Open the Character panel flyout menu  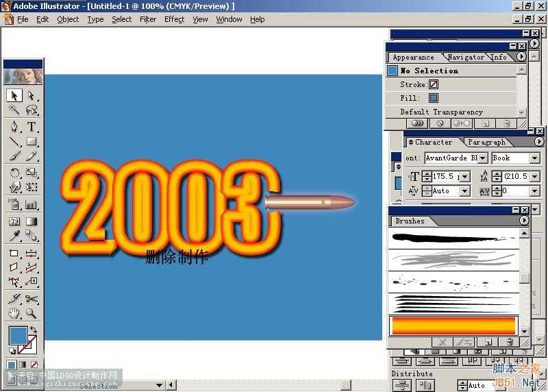[539, 142]
